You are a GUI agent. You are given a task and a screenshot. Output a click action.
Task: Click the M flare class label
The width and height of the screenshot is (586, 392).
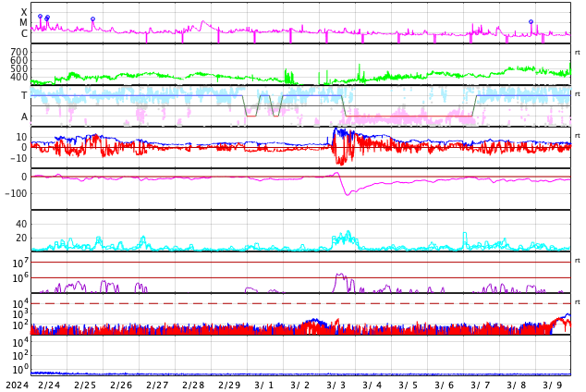tap(23, 23)
